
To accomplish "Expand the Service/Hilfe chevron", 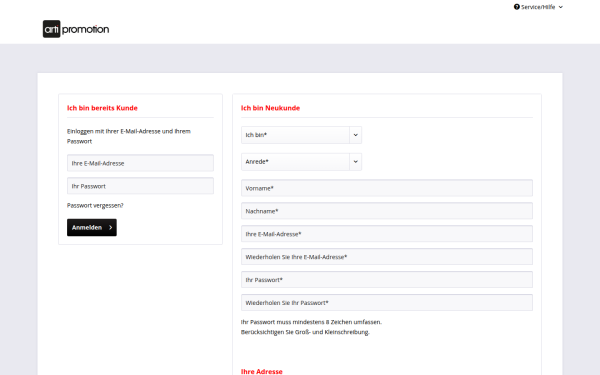I will tap(561, 7).
